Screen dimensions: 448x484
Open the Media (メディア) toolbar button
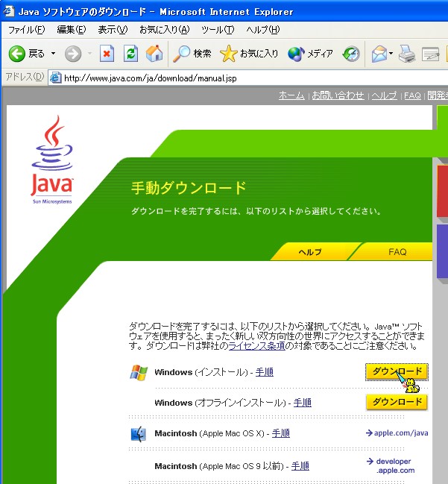tap(311, 54)
